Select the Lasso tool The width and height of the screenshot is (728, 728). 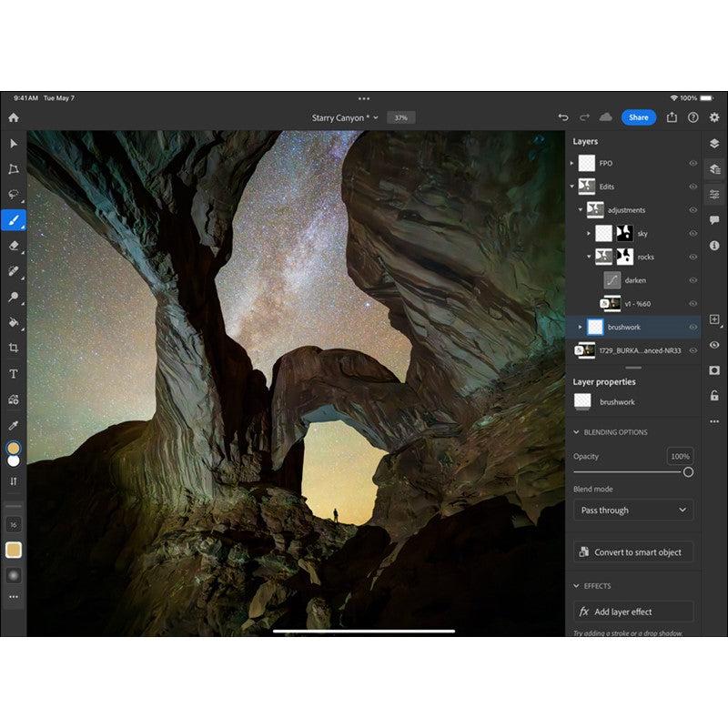coord(14,195)
